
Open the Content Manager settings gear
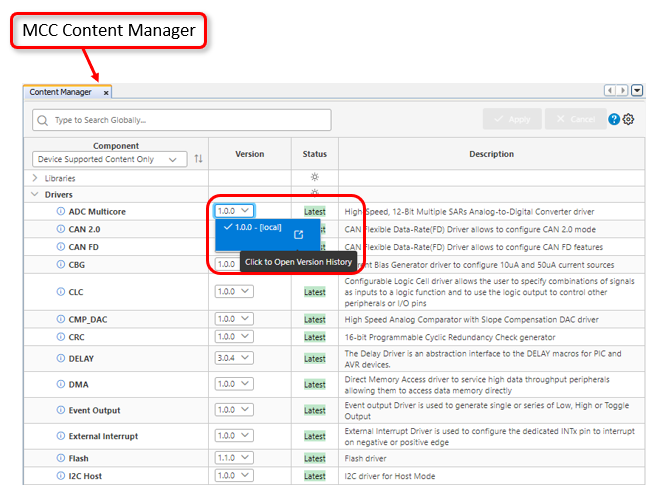[629, 119]
